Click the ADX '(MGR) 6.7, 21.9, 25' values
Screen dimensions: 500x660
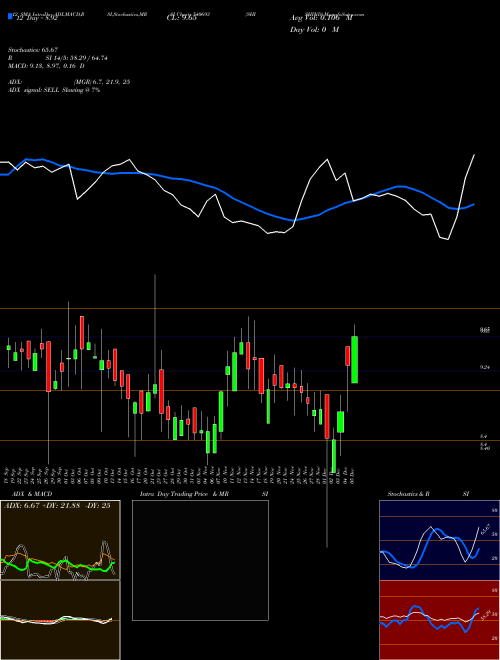point(101,82)
